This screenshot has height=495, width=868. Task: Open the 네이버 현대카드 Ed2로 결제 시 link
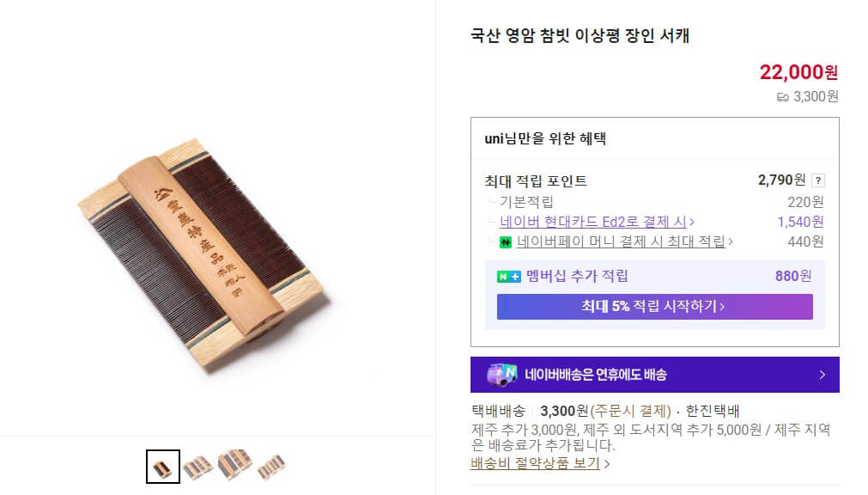coord(593,222)
